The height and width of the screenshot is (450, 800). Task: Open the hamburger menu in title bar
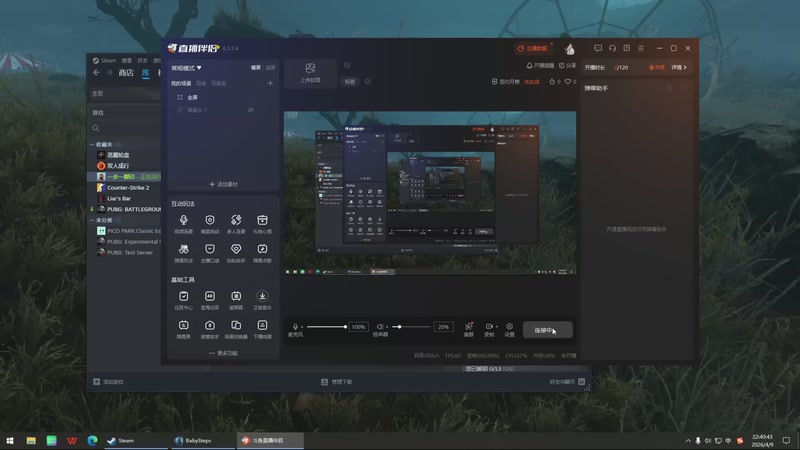[x=641, y=48]
